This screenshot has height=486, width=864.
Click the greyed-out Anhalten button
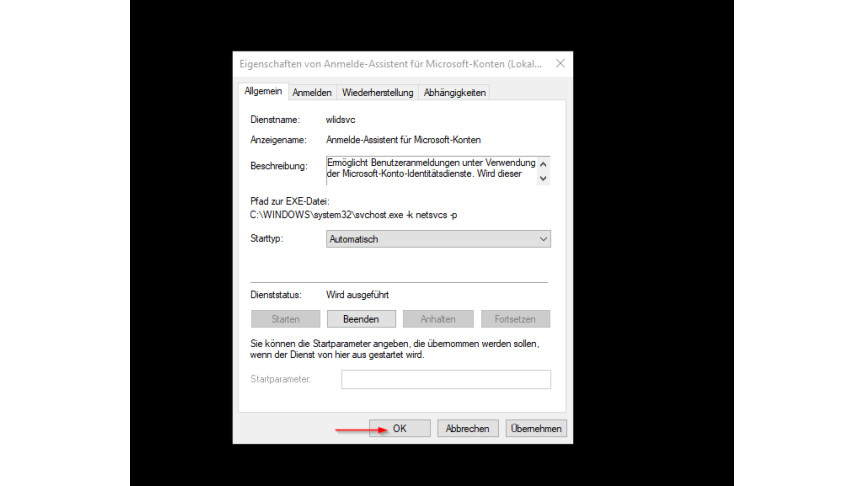point(438,319)
